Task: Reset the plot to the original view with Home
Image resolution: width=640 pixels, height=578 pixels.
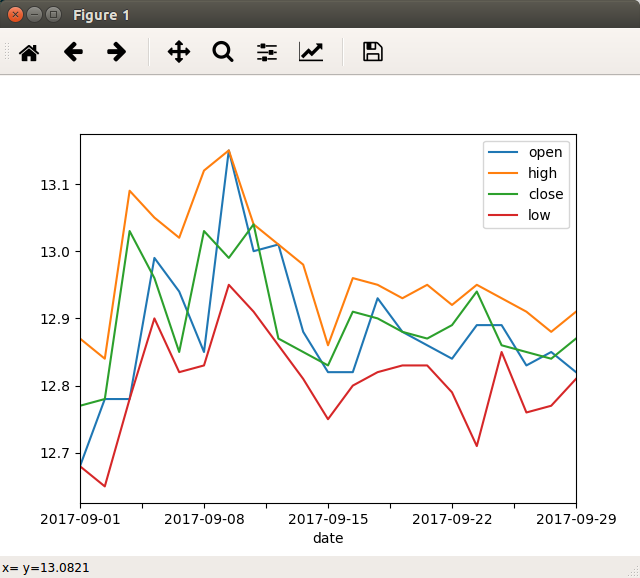Action: click(x=29, y=52)
